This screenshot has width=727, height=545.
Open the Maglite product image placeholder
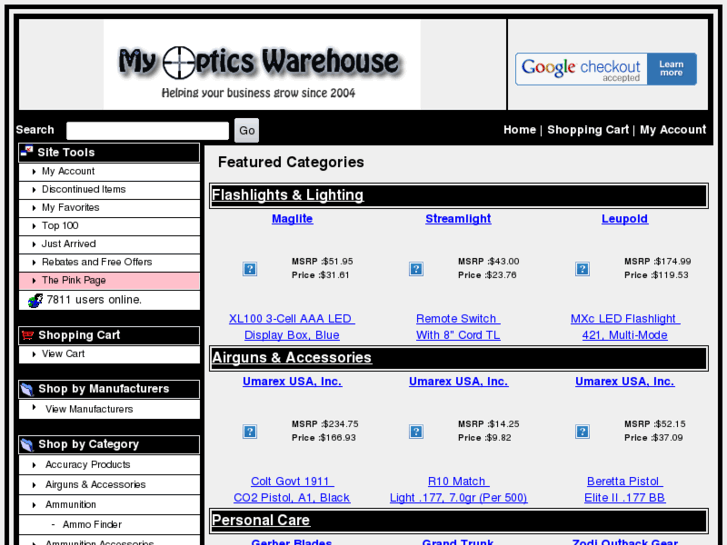250,269
